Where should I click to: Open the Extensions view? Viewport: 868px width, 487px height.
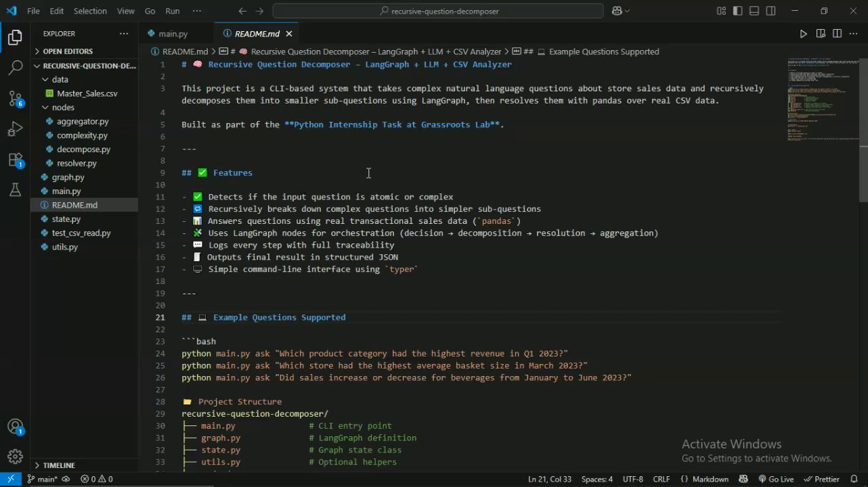point(15,160)
